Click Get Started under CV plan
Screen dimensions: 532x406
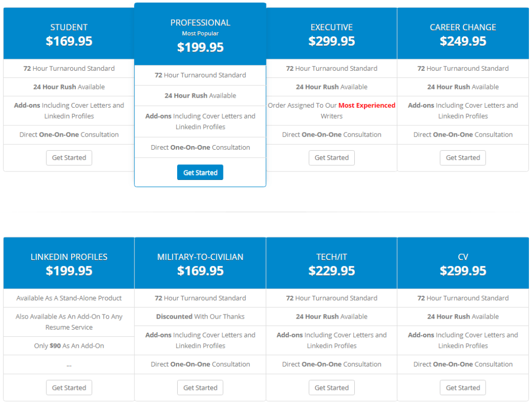[463, 388]
